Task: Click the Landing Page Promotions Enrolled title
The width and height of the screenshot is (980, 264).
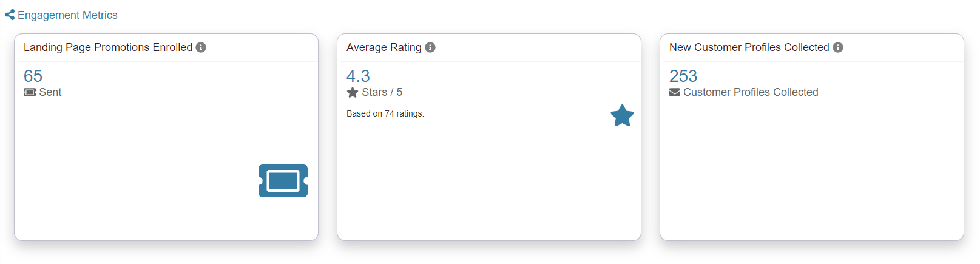Action: (x=107, y=47)
